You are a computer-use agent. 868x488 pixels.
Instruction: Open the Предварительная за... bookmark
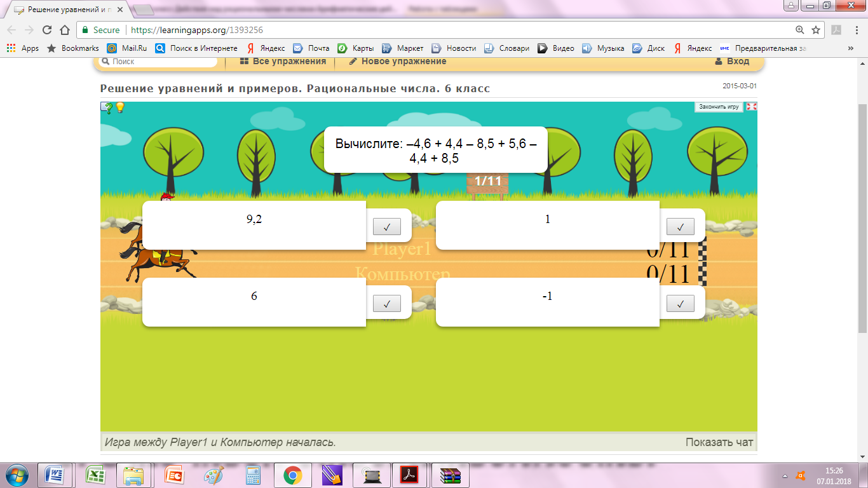click(x=763, y=48)
